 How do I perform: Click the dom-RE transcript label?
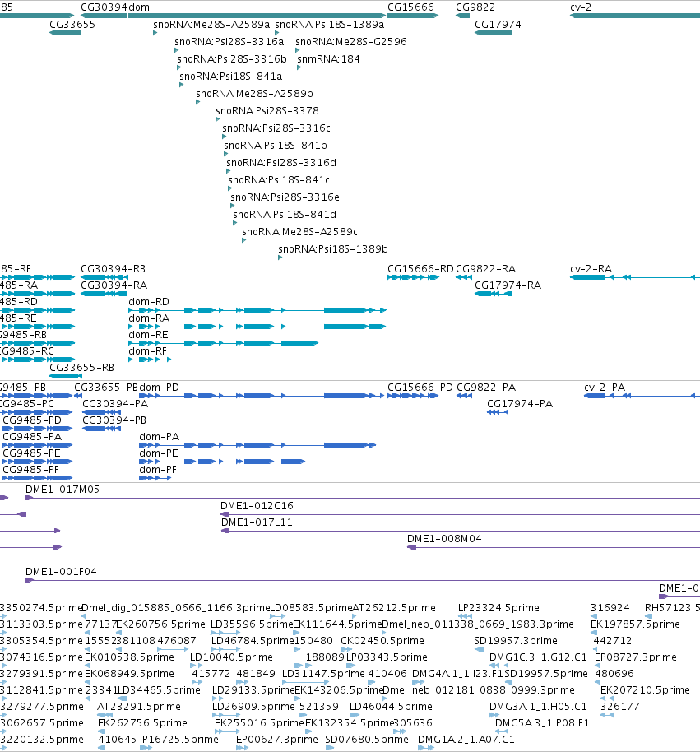coord(148,335)
